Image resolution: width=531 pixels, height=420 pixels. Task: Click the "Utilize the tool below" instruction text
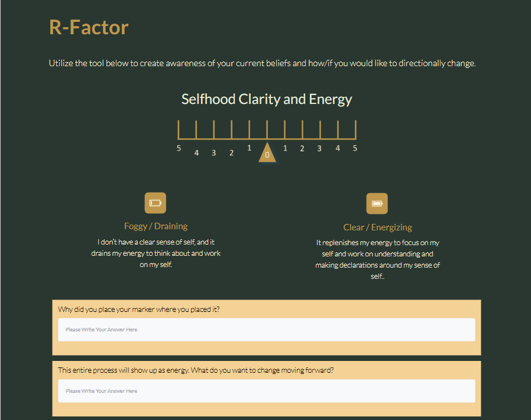262,63
